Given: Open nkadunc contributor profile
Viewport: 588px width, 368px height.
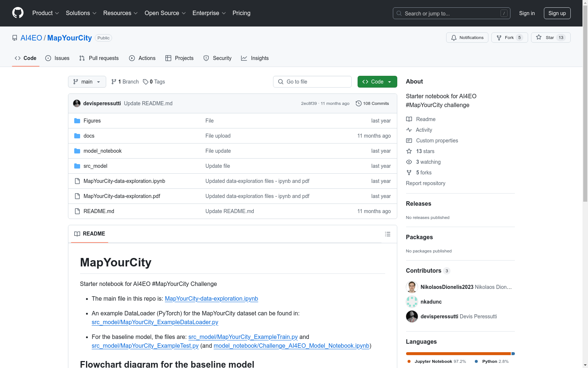Looking at the screenshot, I should 431,302.
